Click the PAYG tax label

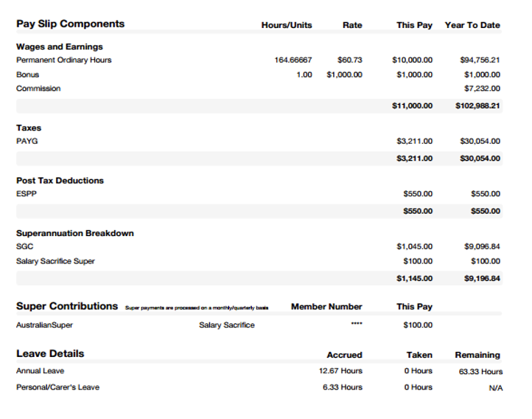coord(27,141)
